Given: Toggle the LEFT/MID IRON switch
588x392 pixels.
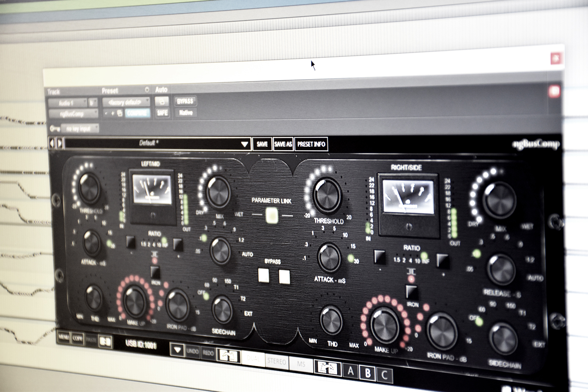Looking at the screenshot, I should click(x=155, y=272).
